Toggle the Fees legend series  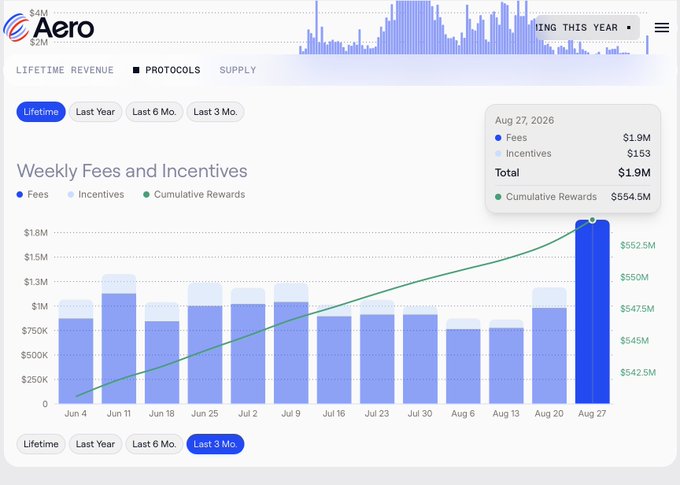(x=33, y=194)
